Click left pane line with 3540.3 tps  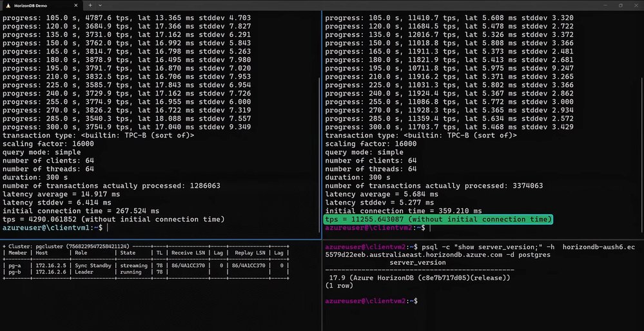tap(126, 119)
